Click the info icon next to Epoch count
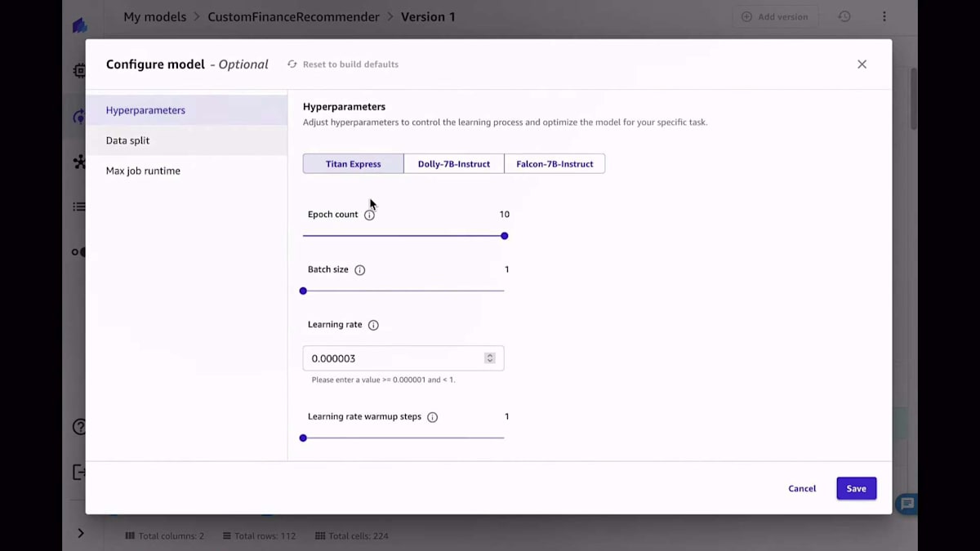The height and width of the screenshot is (551, 980). coord(369,215)
